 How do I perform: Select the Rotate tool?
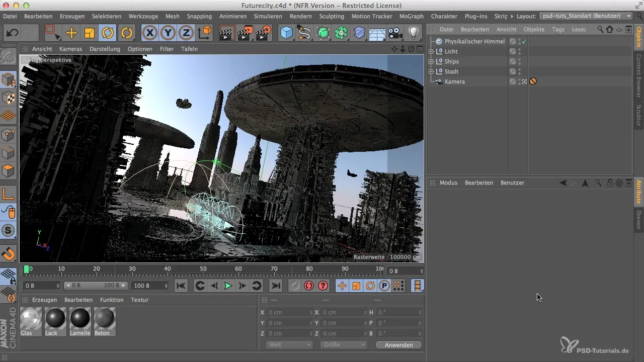click(x=108, y=33)
